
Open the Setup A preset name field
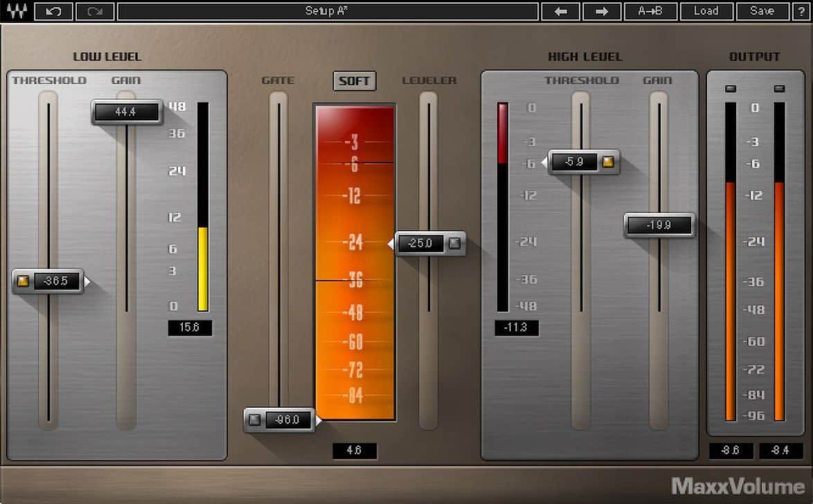coord(328,11)
